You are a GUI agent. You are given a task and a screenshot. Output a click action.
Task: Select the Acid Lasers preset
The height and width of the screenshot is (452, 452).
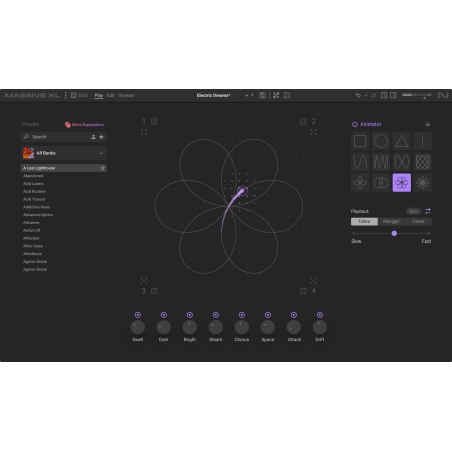(33, 184)
